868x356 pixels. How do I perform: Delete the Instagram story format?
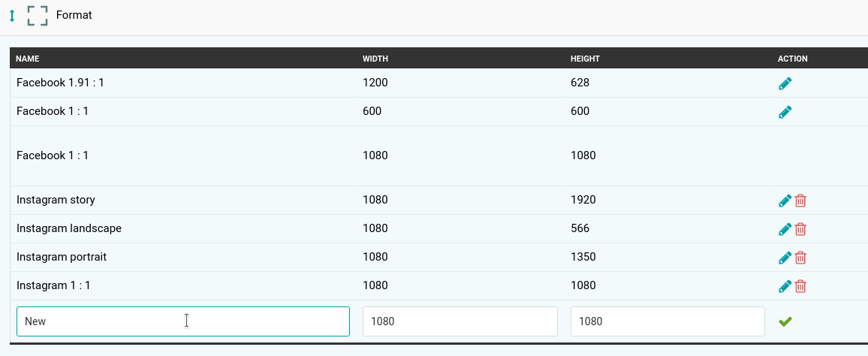point(800,201)
